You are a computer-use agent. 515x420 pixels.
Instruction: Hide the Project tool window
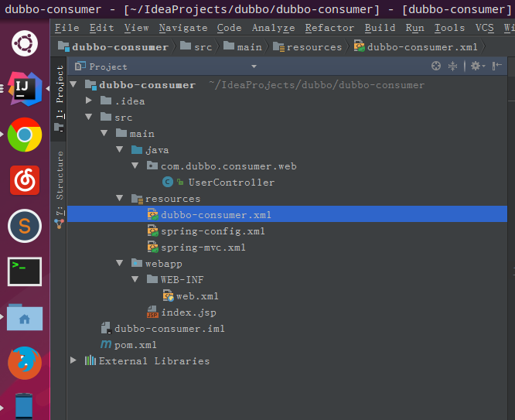[x=496, y=66]
